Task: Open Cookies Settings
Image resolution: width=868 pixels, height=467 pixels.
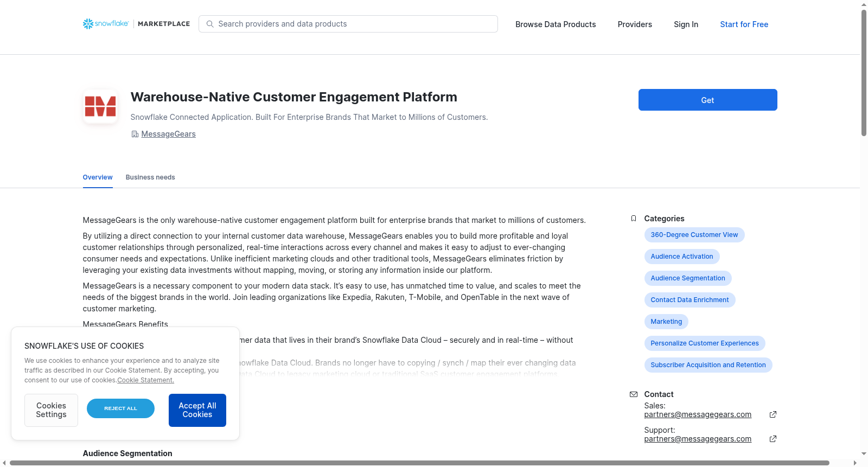Action: coord(51,410)
